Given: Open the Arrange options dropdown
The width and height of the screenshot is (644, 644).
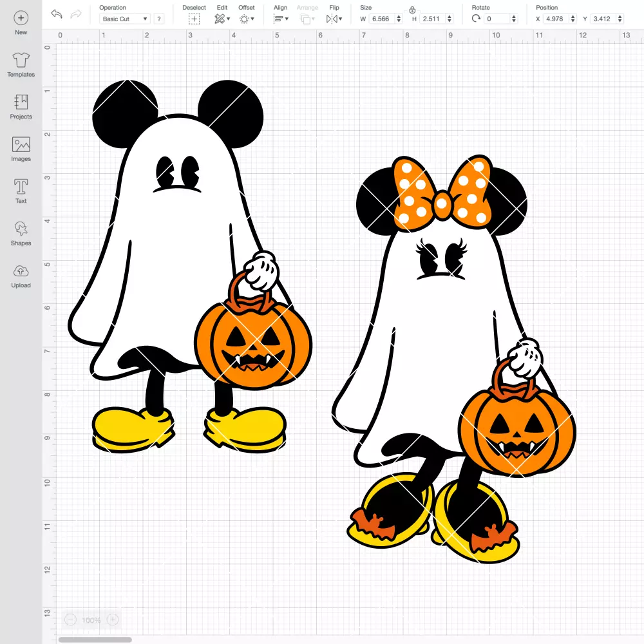Looking at the screenshot, I should pos(308,19).
